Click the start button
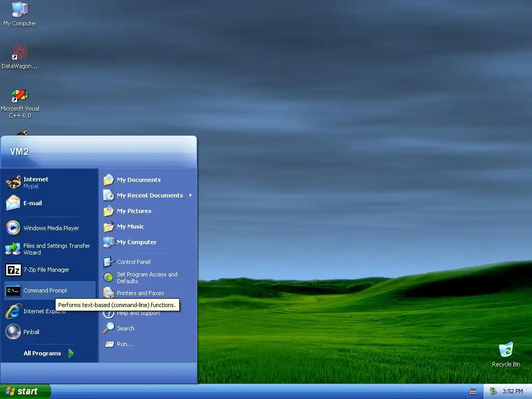Viewport: 532px width, 399px height. [25, 391]
